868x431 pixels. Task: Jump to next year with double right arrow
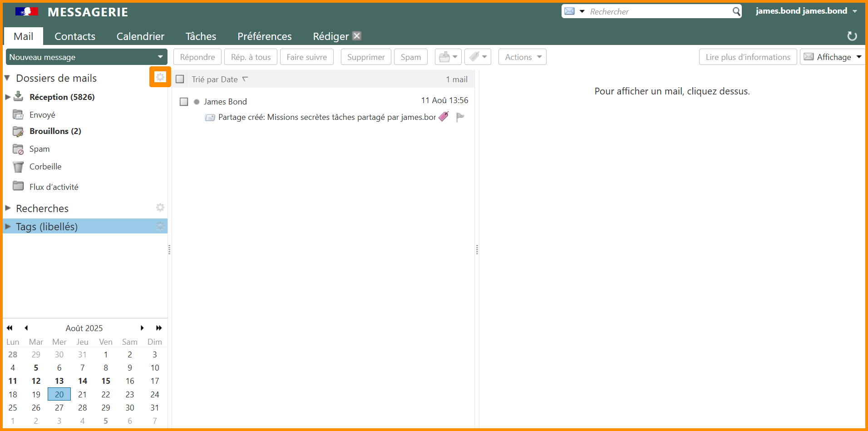click(159, 328)
